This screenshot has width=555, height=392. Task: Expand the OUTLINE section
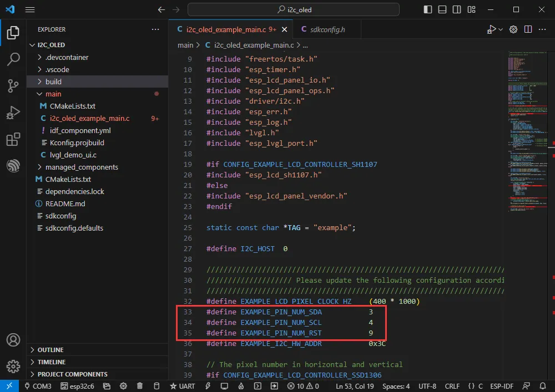coord(52,349)
